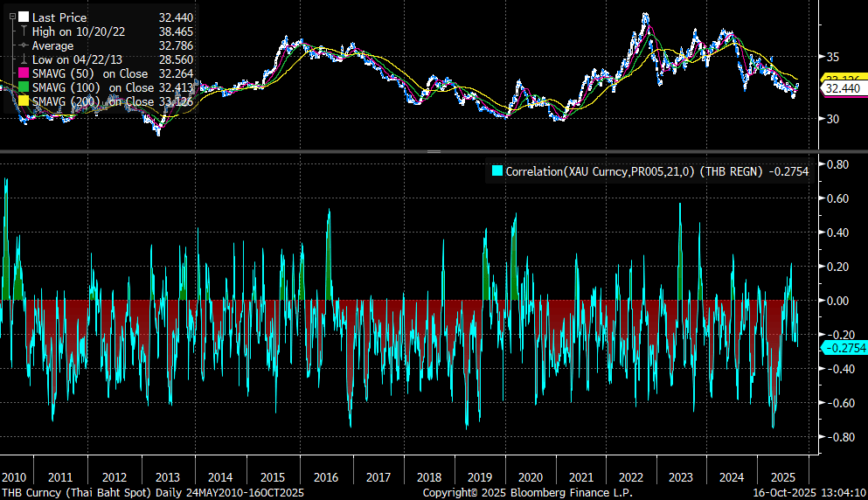Click the Low marker icon in legend
Screen dimensions: 868x500
(x=24, y=59)
